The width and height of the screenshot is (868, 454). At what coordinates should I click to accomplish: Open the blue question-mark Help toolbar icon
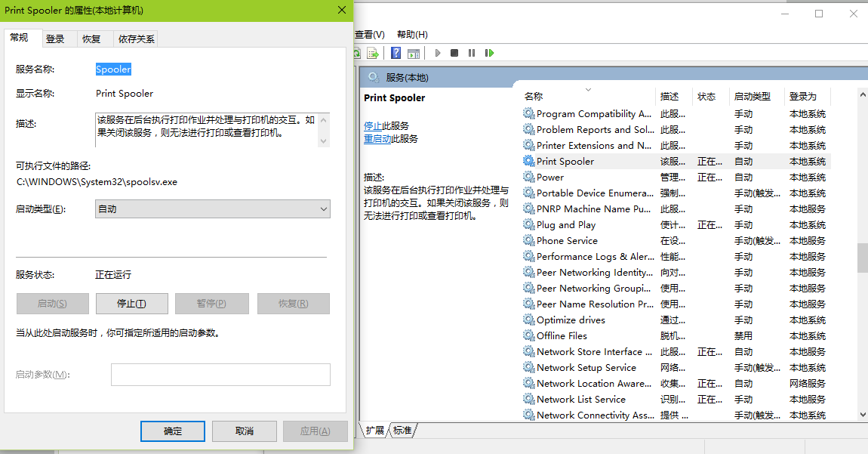point(396,53)
